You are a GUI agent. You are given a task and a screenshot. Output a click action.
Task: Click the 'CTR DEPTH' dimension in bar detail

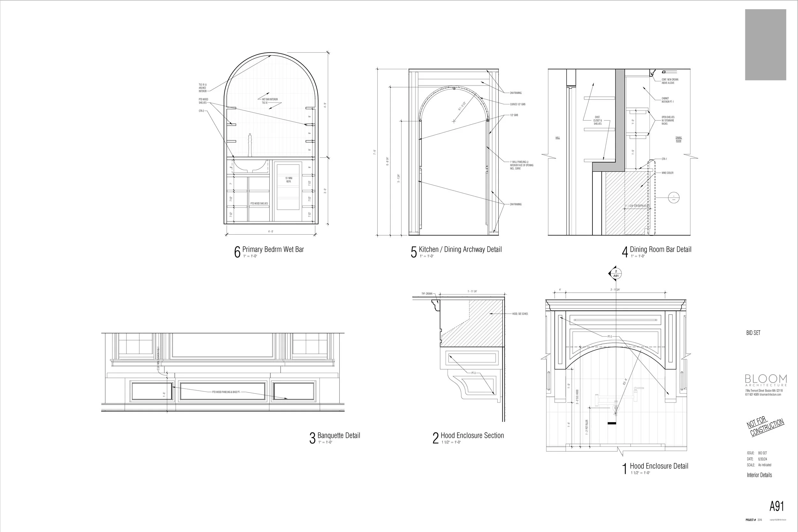point(637,206)
